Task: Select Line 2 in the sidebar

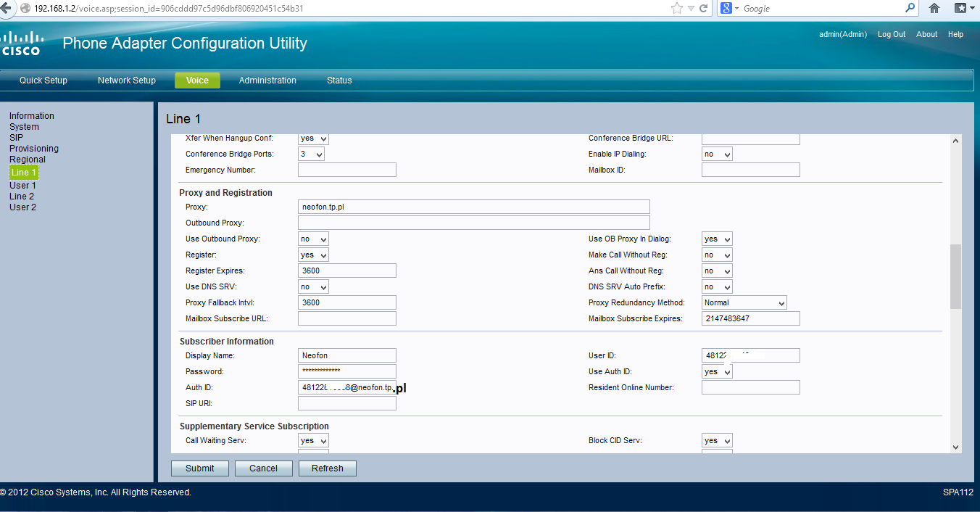Action: click(21, 196)
